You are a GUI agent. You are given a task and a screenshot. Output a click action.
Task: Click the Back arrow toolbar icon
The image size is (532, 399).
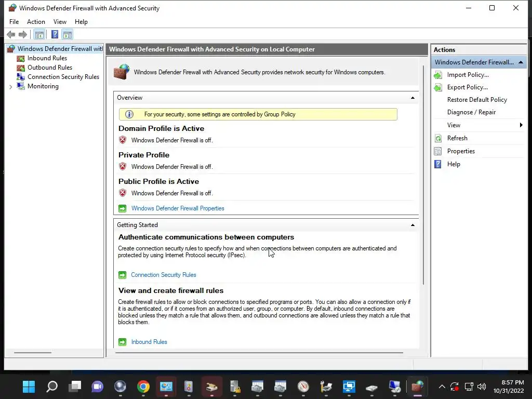(11, 34)
